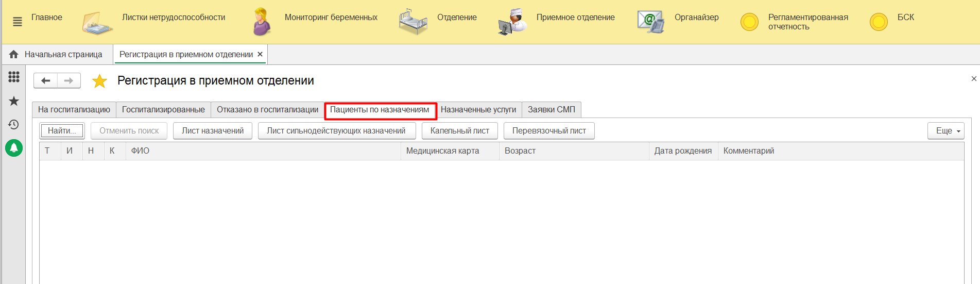Click the Найти... button
The image size is (980, 284).
pos(62,131)
